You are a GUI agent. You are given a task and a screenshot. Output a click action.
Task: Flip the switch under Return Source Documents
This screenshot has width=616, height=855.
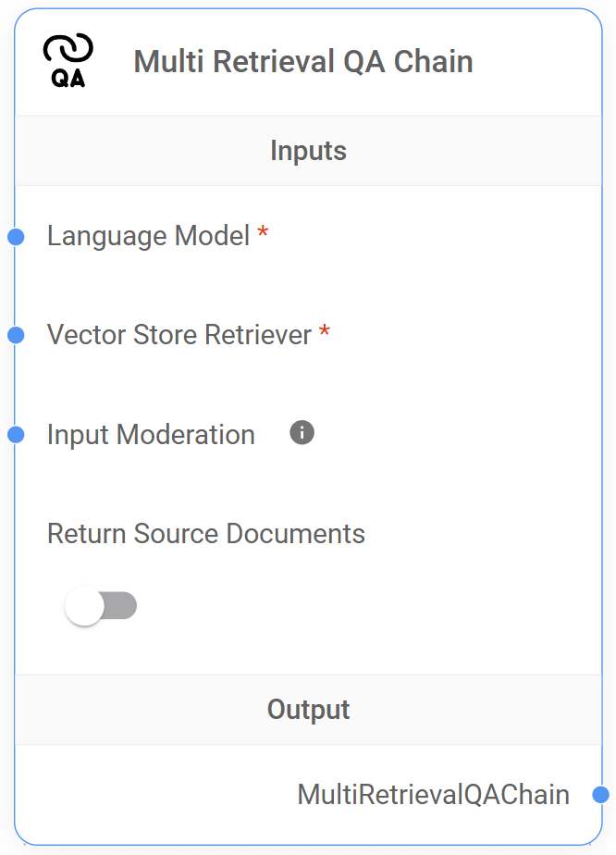100,605
